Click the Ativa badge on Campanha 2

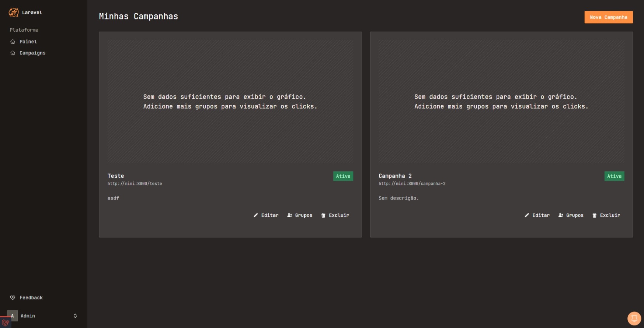614,176
